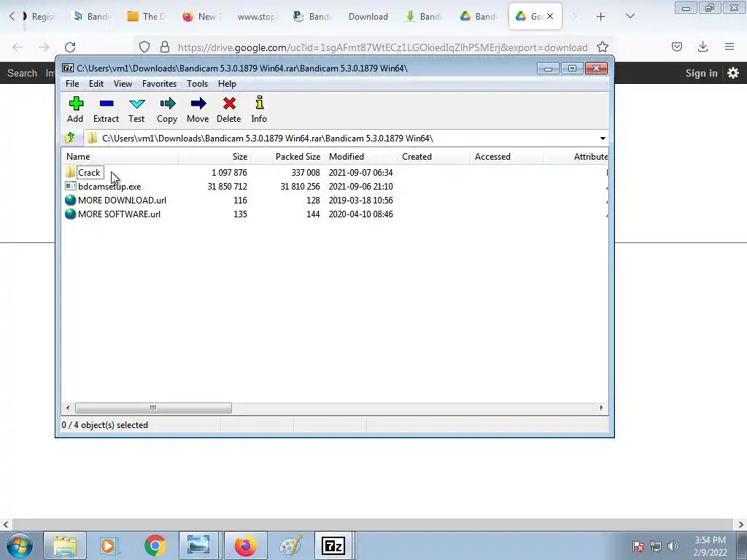Sort by Modified column header
The width and height of the screenshot is (747, 560).
[360, 157]
